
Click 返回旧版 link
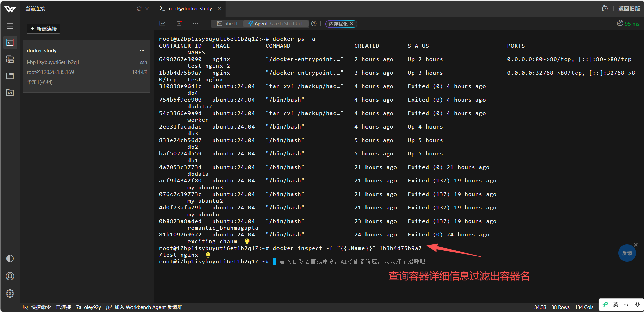[x=629, y=9]
